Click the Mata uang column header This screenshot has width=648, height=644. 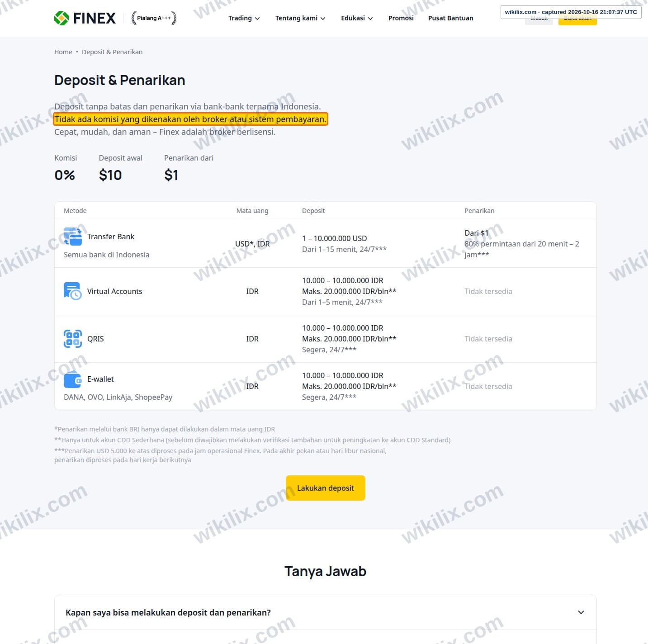click(252, 211)
